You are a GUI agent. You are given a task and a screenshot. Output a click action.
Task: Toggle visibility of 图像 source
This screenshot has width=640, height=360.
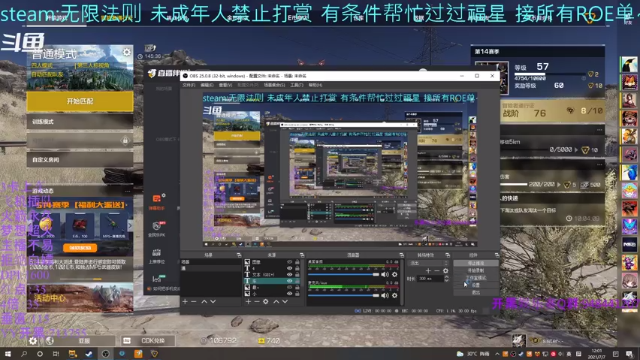click(289, 262)
